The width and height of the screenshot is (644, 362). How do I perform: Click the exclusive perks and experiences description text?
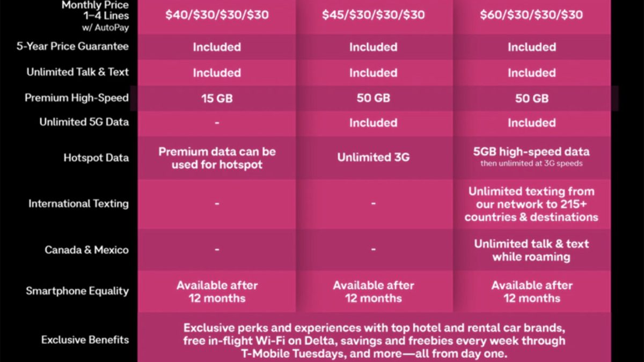click(374, 341)
